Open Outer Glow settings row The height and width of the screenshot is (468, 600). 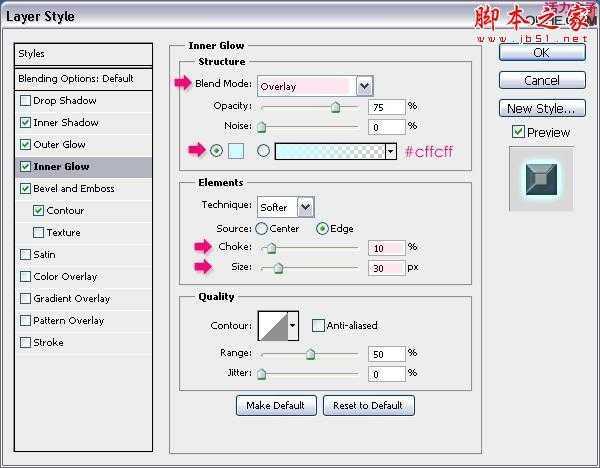coord(83,144)
